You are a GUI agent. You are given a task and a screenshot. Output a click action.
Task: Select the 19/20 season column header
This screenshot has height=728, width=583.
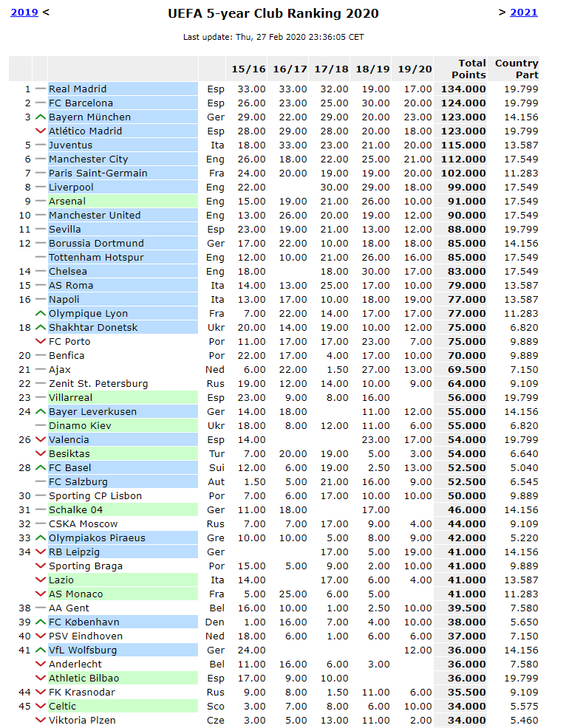(x=414, y=69)
